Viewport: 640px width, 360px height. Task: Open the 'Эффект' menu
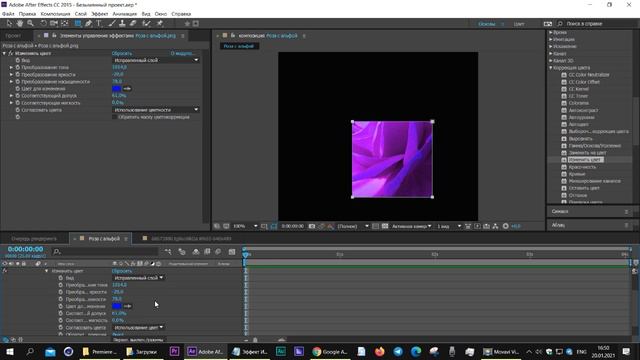(x=100, y=14)
